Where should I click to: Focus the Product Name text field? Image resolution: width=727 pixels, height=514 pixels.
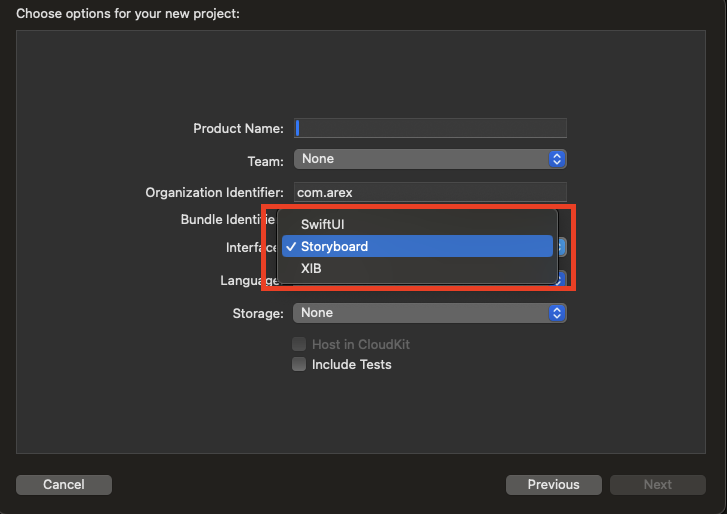click(x=431, y=128)
